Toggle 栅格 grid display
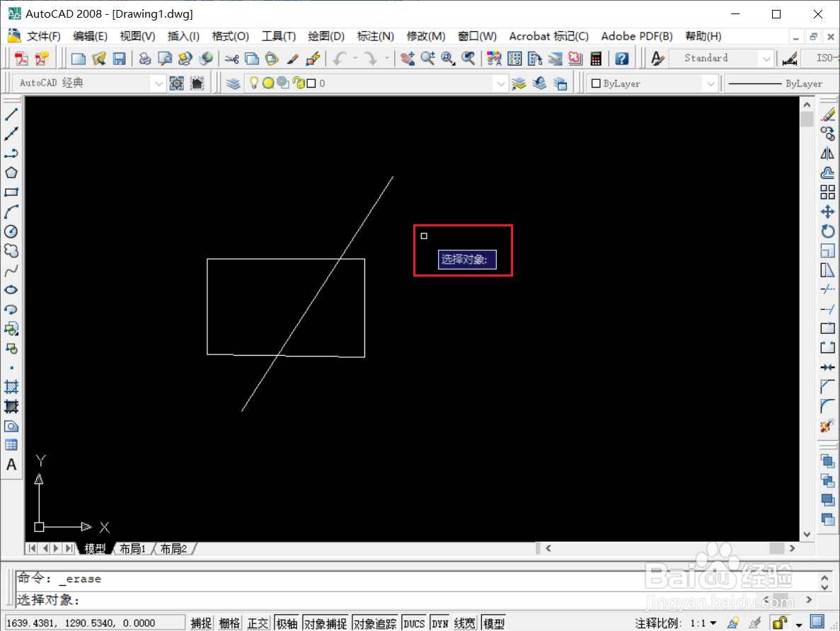Viewport: 840px width, 631px height. click(x=229, y=623)
